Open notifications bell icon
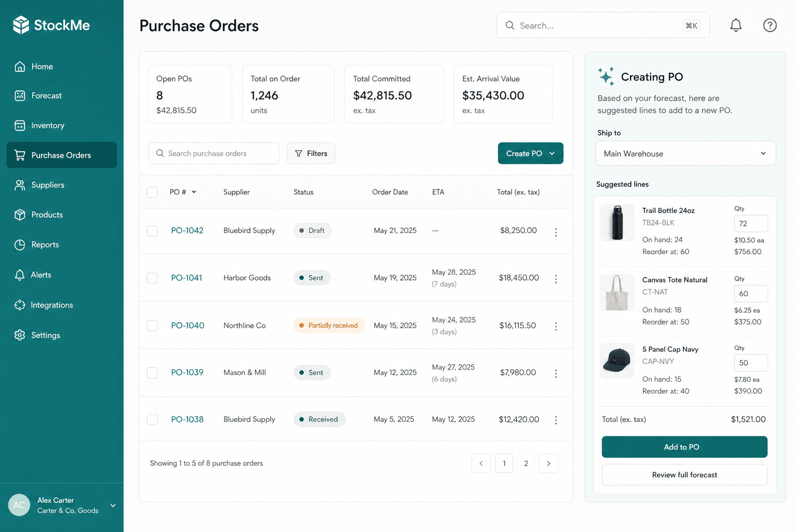 coord(736,25)
